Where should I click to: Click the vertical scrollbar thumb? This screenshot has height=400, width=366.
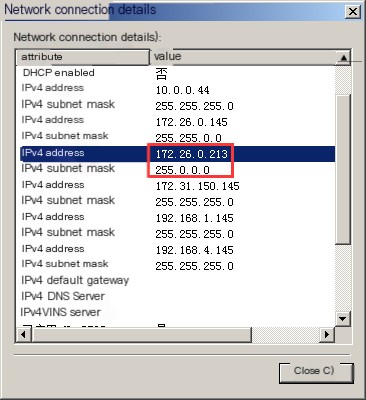pyautogui.click(x=343, y=170)
